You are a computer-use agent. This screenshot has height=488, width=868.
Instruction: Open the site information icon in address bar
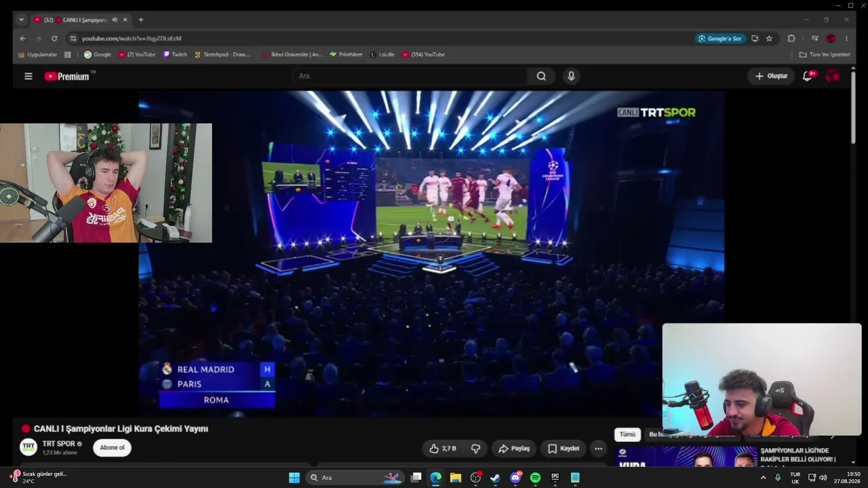(x=73, y=39)
